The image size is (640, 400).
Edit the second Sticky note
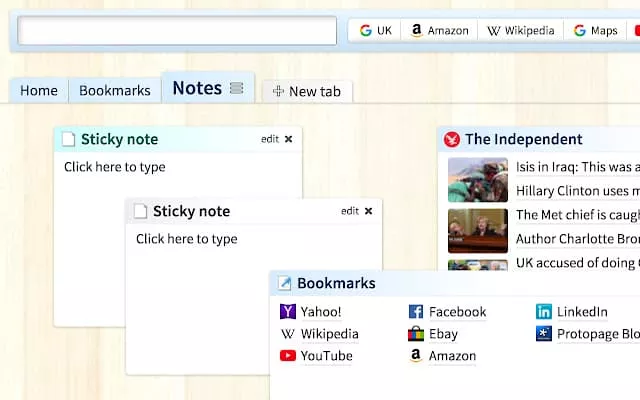pos(349,211)
